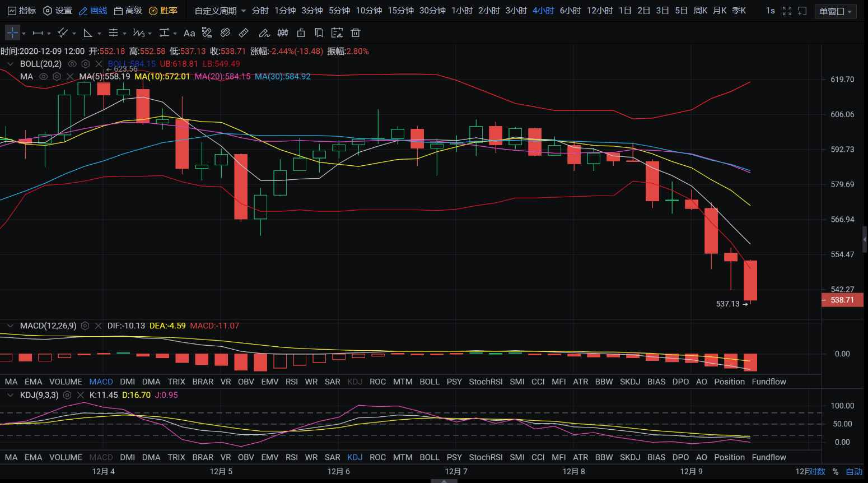Open the 单窗口 window layout dropdown
Viewport: 868px width, 483px height.
835,11
